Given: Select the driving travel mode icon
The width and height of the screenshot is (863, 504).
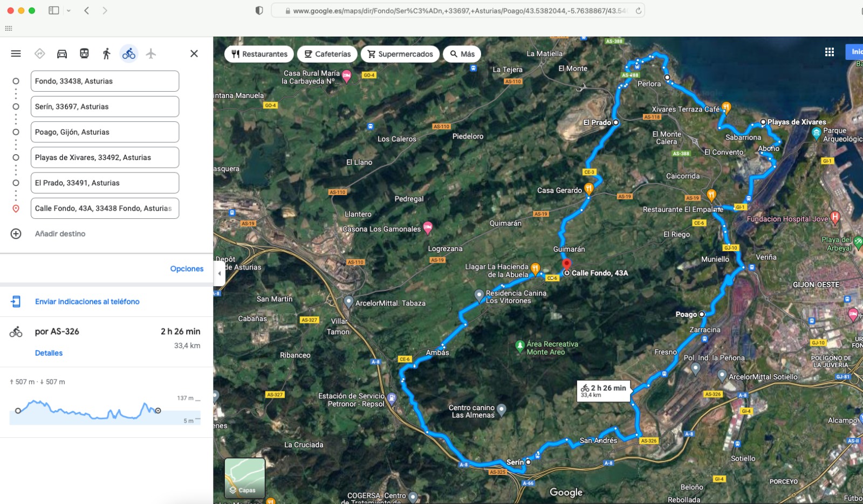Looking at the screenshot, I should (62, 53).
